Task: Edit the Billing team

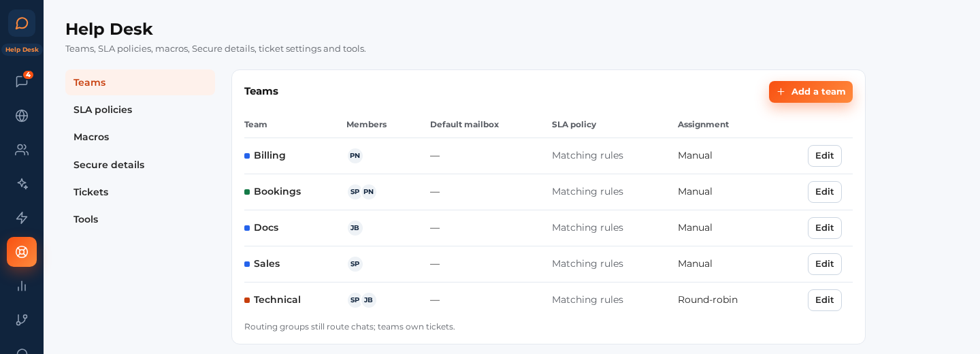Action: point(824,156)
